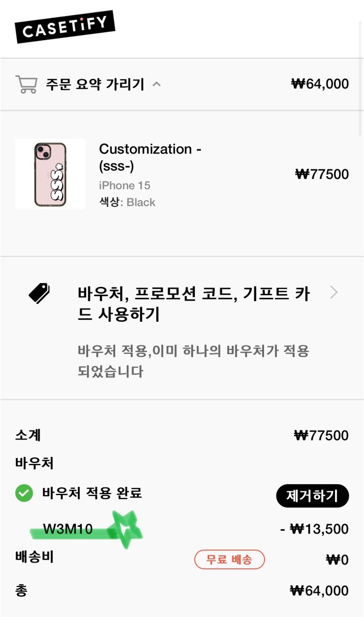This screenshot has height=617, width=364.
Task: Open 바우처, 프로모션 코드, 기프트 카드 사용하기
Action: (193, 304)
